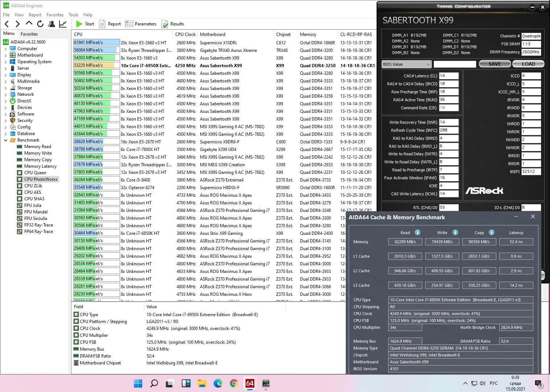Open the Help menu
Screen dimensions: 550x392
coord(88,15)
